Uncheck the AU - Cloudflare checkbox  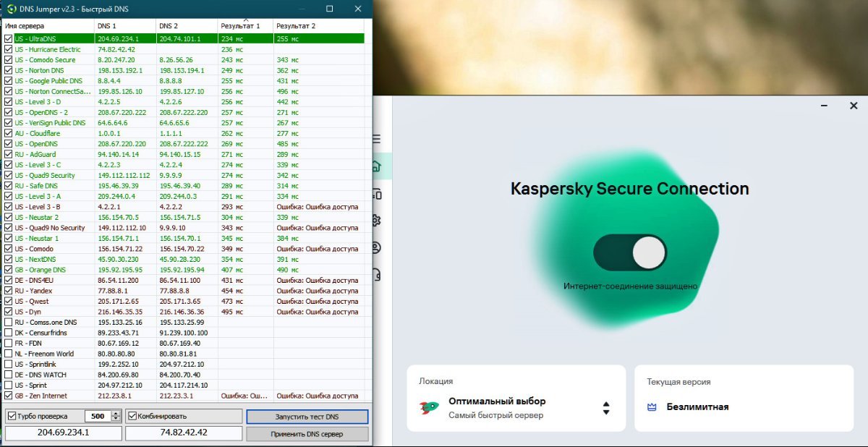coord(9,134)
